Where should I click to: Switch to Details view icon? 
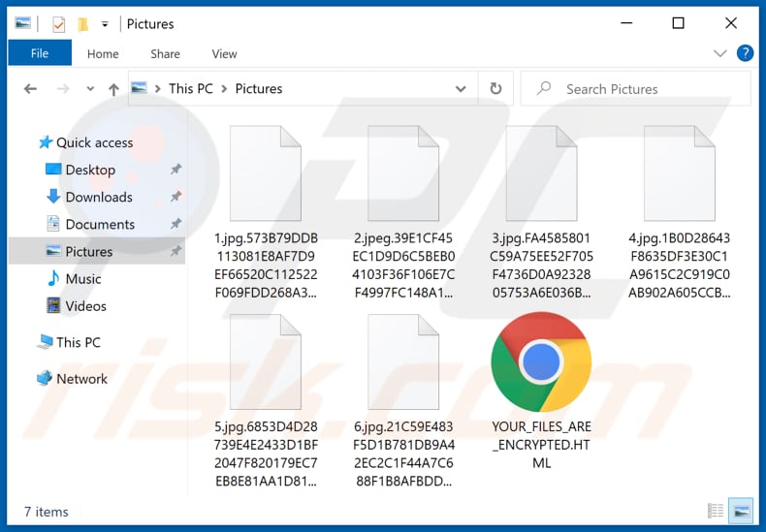click(x=716, y=511)
